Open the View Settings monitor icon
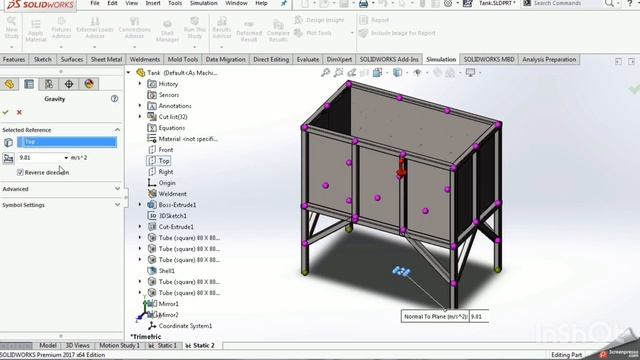The width and height of the screenshot is (640, 360). [x=471, y=73]
